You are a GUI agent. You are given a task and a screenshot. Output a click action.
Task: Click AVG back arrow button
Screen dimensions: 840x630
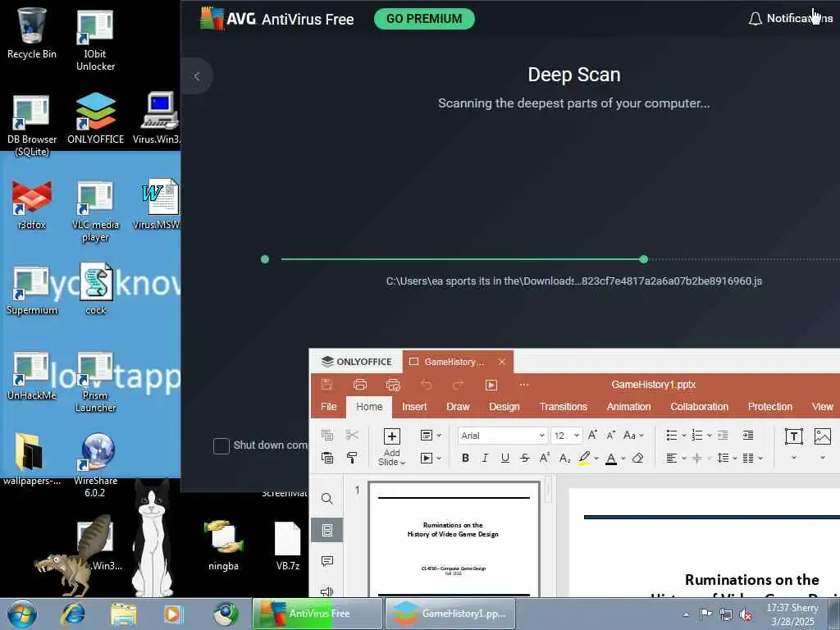tap(197, 76)
